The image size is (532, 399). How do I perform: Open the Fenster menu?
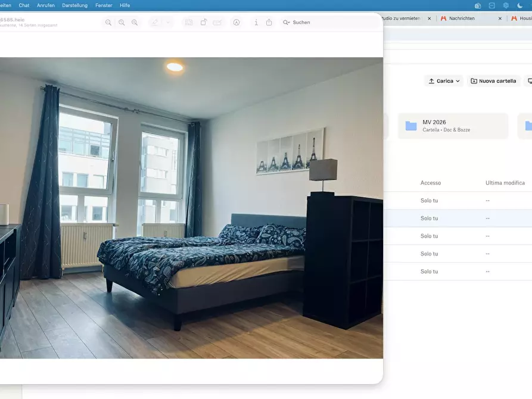point(104,5)
